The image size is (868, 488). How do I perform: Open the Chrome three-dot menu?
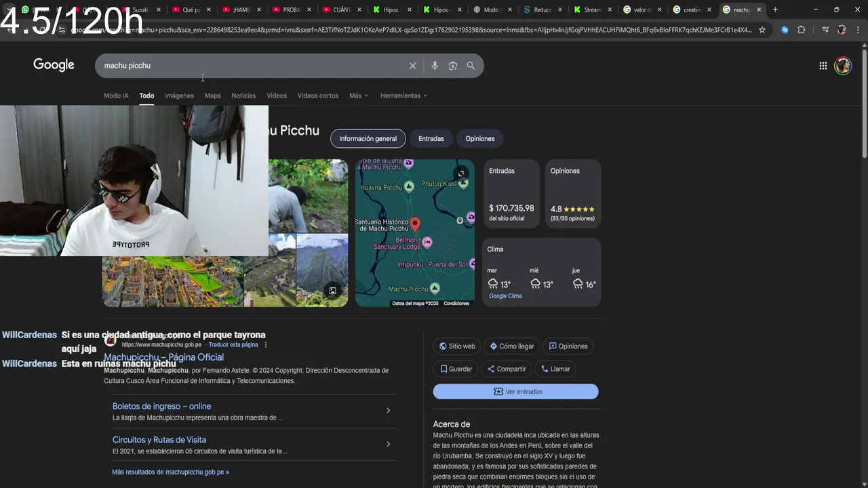tap(858, 30)
